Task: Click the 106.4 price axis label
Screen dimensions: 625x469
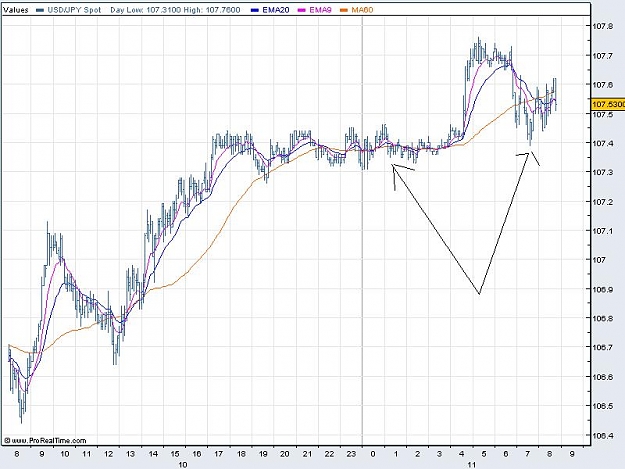Action: pyautogui.click(x=603, y=436)
